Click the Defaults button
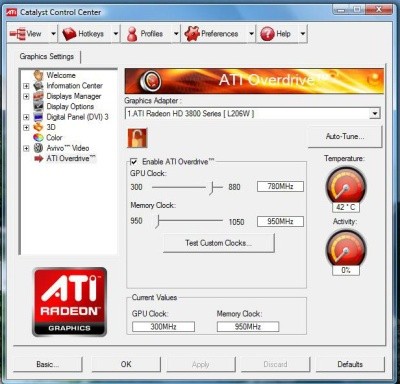This screenshot has width=400, height=384. point(350,364)
